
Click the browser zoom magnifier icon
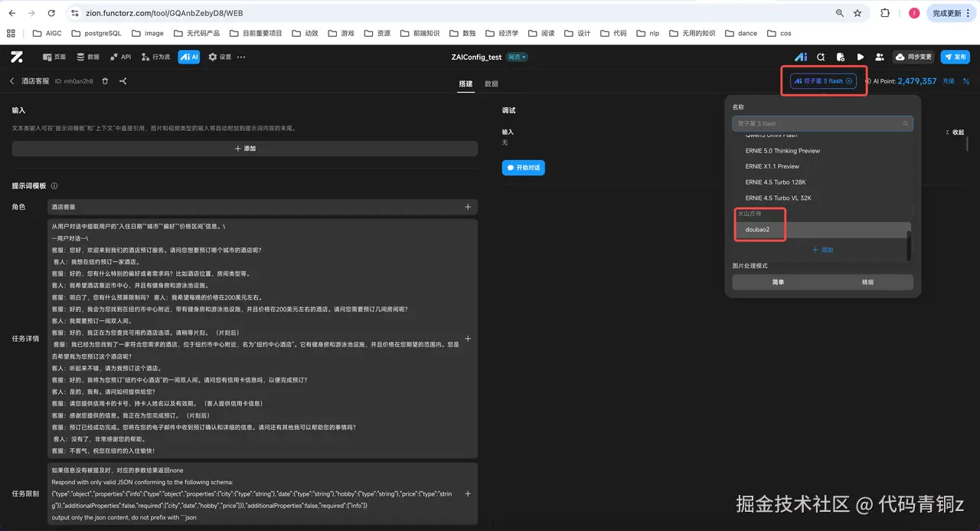[840, 13]
